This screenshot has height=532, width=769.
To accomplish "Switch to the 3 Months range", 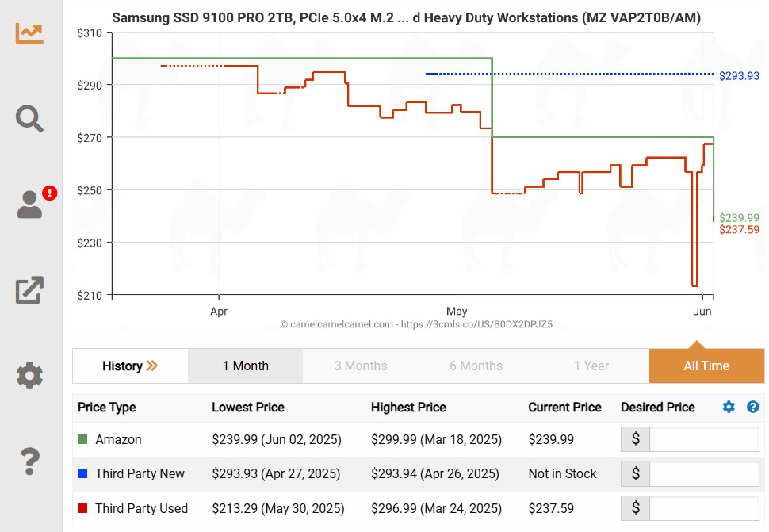I will click(x=361, y=366).
